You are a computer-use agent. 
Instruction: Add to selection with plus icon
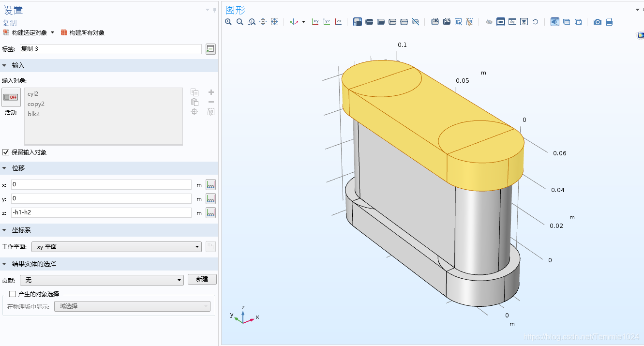tap(211, 92)
